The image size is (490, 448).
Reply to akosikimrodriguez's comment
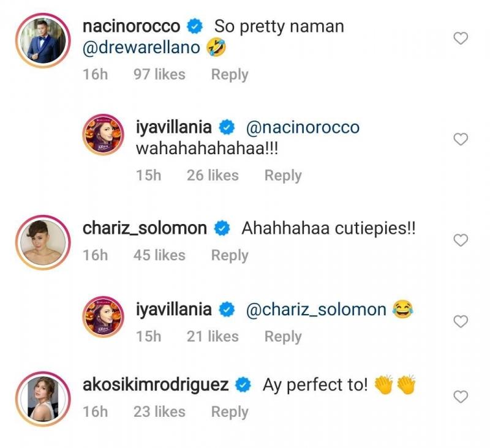[230, 412]
